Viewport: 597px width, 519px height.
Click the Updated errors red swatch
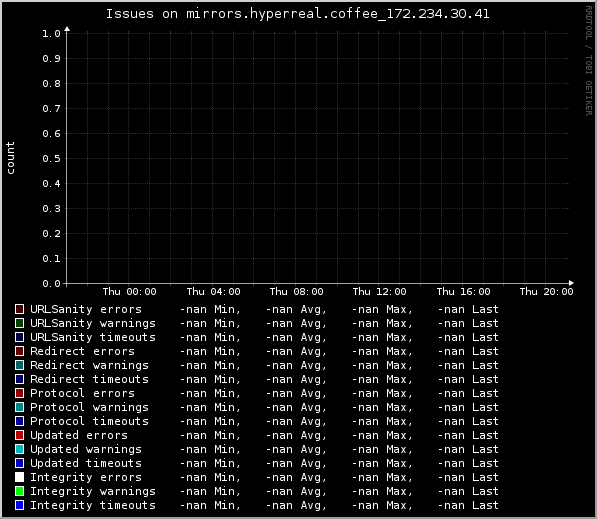pos(19,435)
